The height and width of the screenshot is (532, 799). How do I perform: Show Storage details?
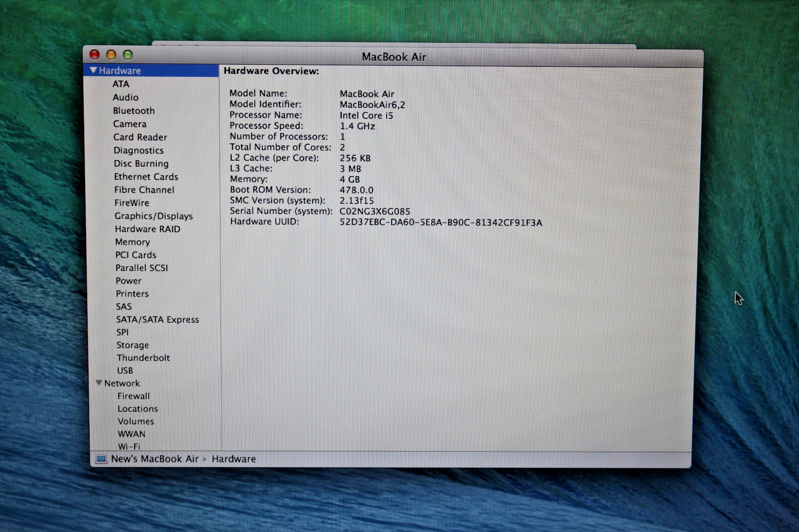pyautogui.click(x=133, y=345)
